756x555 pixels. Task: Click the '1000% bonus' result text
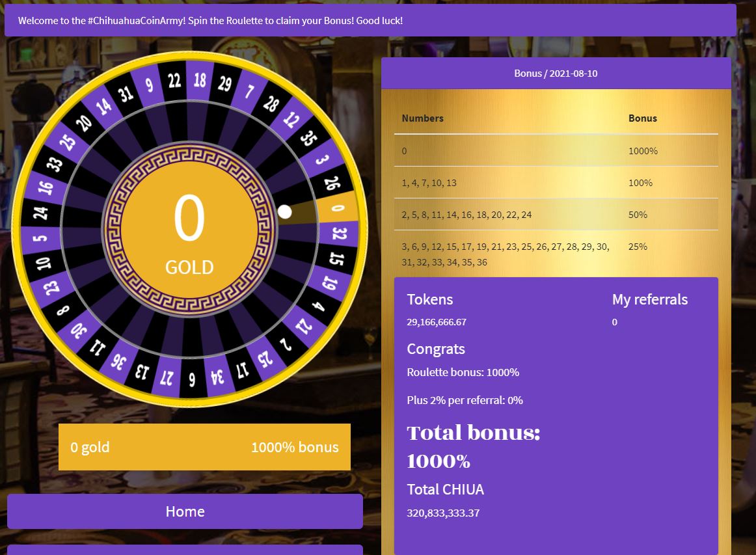[x=295, y=447]
